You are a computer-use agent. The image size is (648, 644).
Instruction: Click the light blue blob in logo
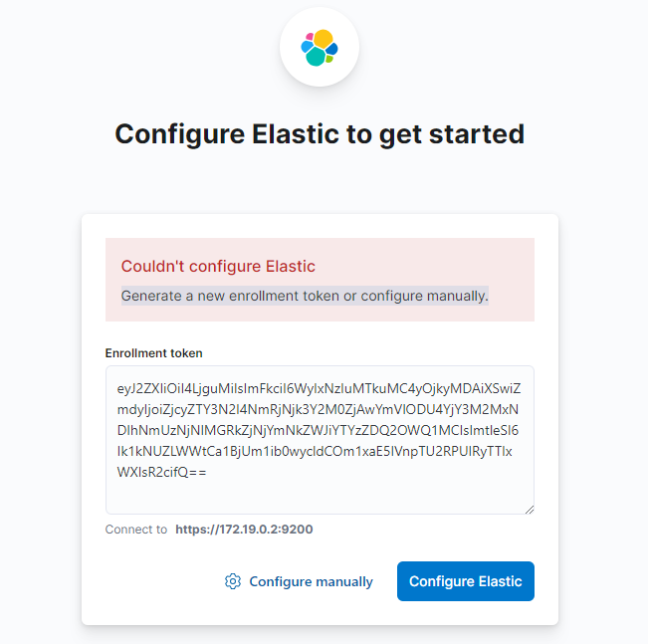point(307,47)
